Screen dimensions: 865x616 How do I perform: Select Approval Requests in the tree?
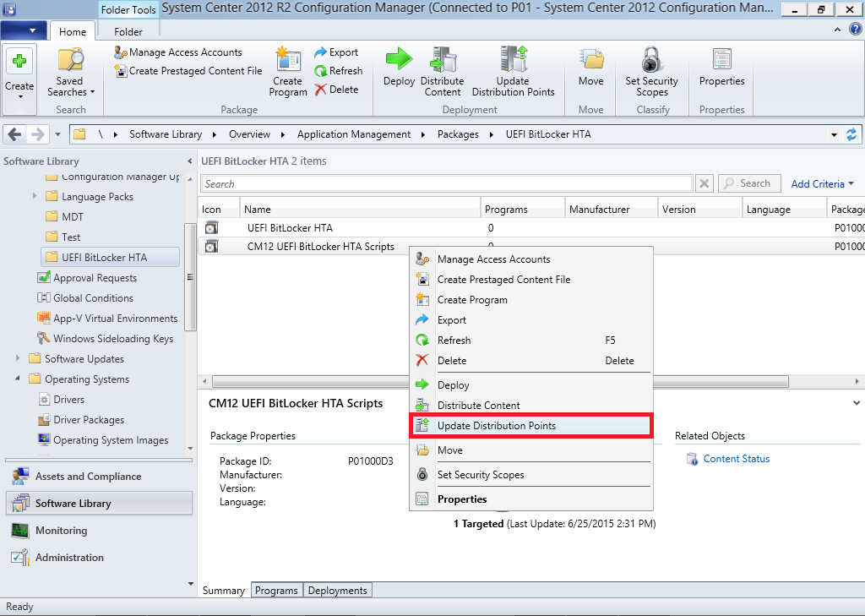point(87,278)
